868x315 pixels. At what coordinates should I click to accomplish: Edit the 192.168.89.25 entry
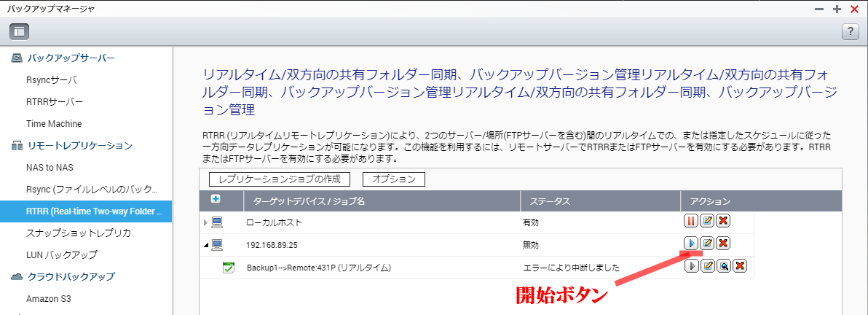point(707,243)
